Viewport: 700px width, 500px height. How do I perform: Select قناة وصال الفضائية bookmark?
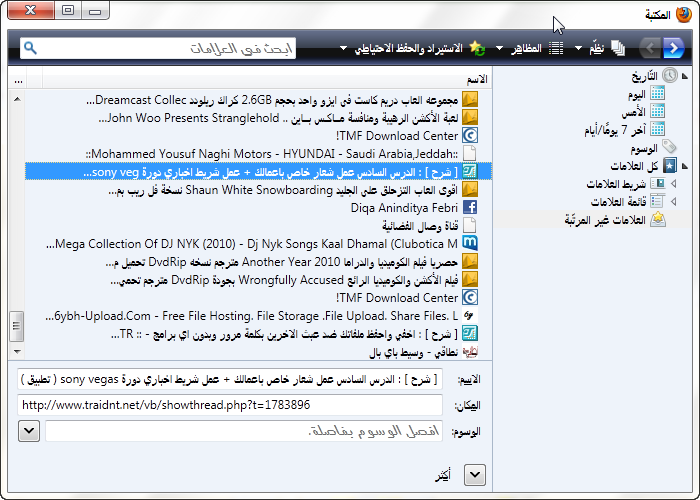click(x=258, y=225)
